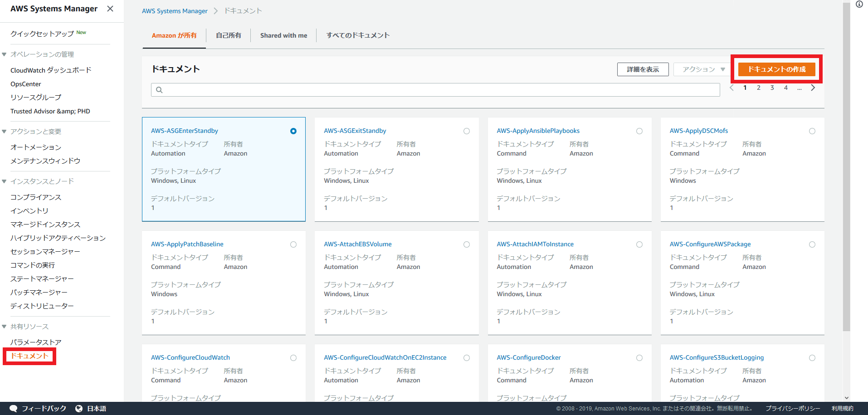Open CloudWatch ダッシュボード in sidebar
Viewport: 868px width, 415px height.
tap(51, 70)
